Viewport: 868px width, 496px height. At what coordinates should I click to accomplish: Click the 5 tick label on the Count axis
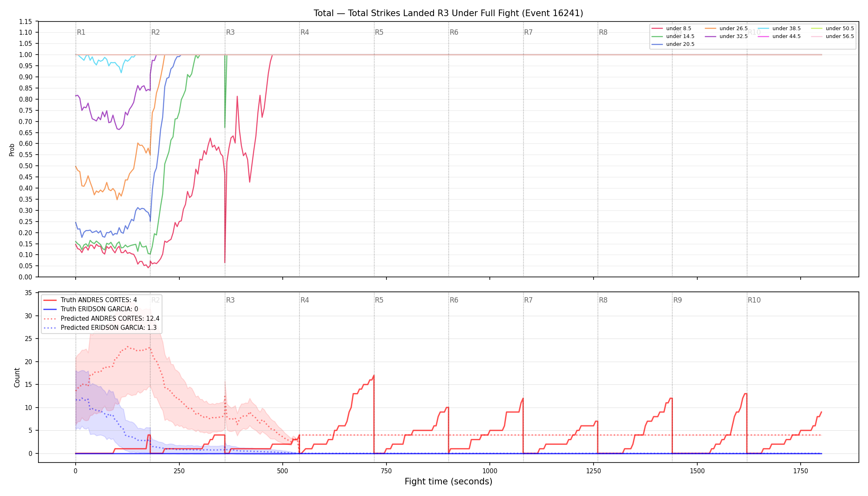click(30, 430)
